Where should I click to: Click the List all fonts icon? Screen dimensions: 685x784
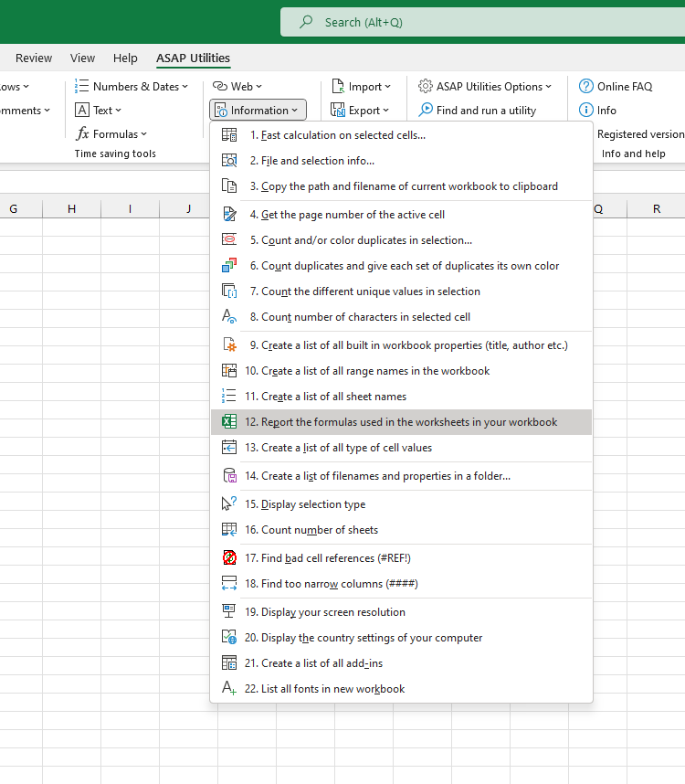tap(229, 688)
